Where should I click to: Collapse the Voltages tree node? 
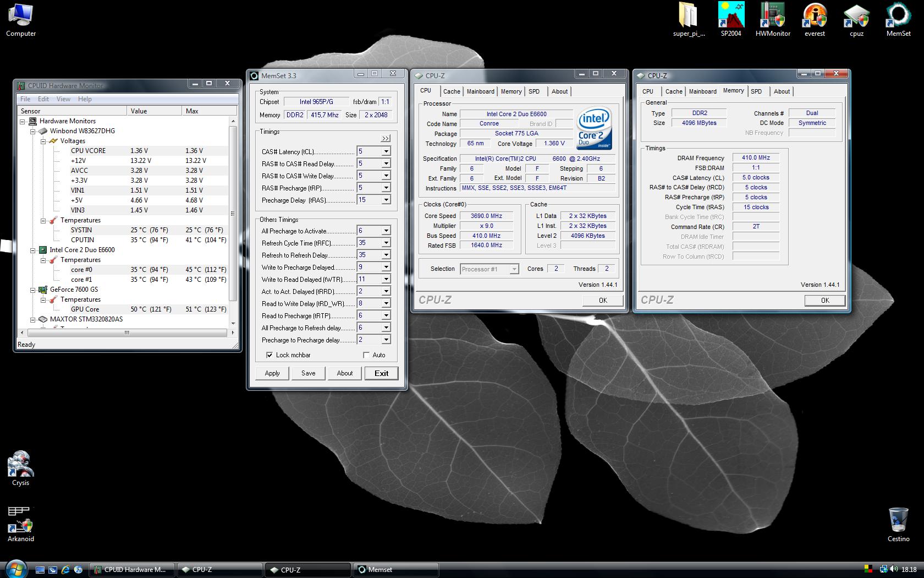(43, 141)
